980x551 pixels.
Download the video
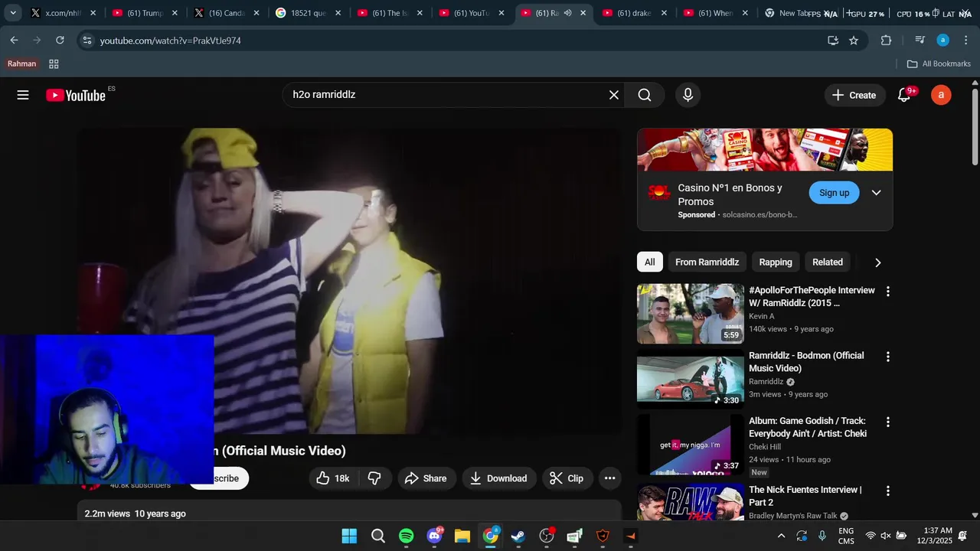[x=499, y=478]
